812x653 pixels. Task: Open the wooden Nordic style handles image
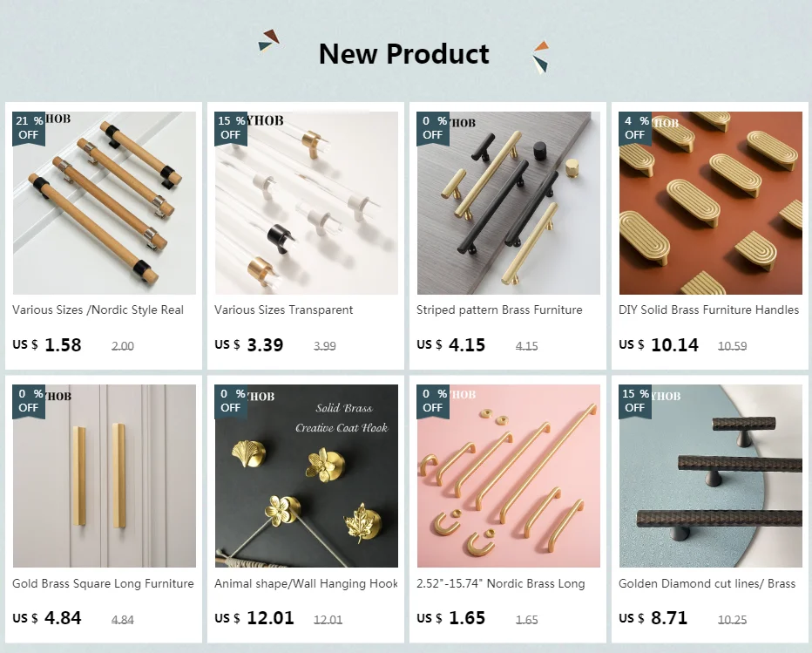click(105, 203)
